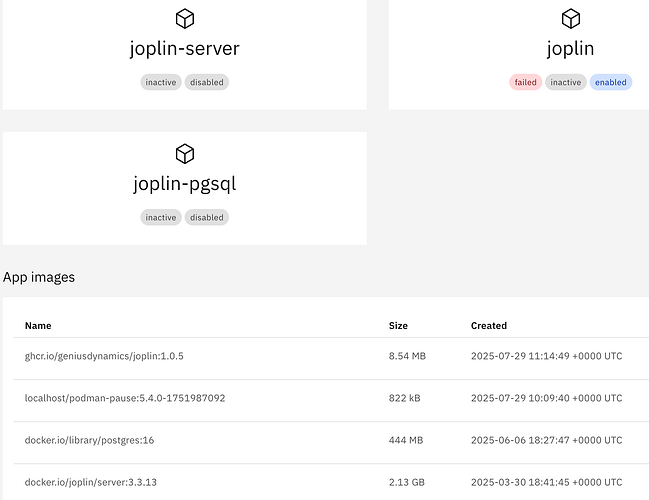The height and width of the screenshot is (500, 649).
Task: Open the joplin card title
Action: pyautogui.click(x=571, y=49)
